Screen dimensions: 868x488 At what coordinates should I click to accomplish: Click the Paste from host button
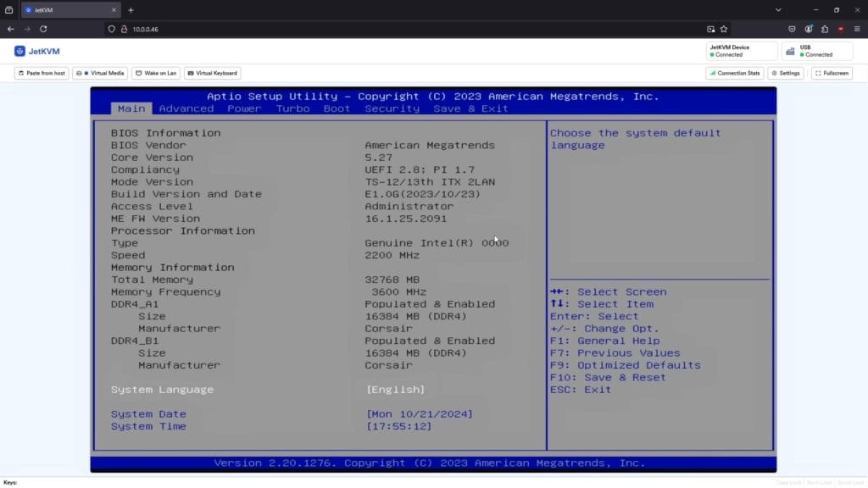coord(42,73)
